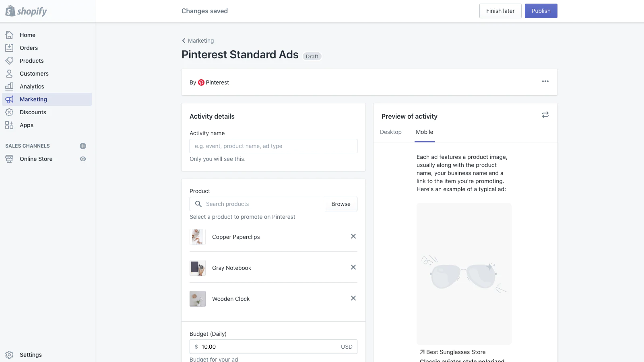Click the Shopify logo
Screen dimensions: 644x362
[x=25, y=11]
